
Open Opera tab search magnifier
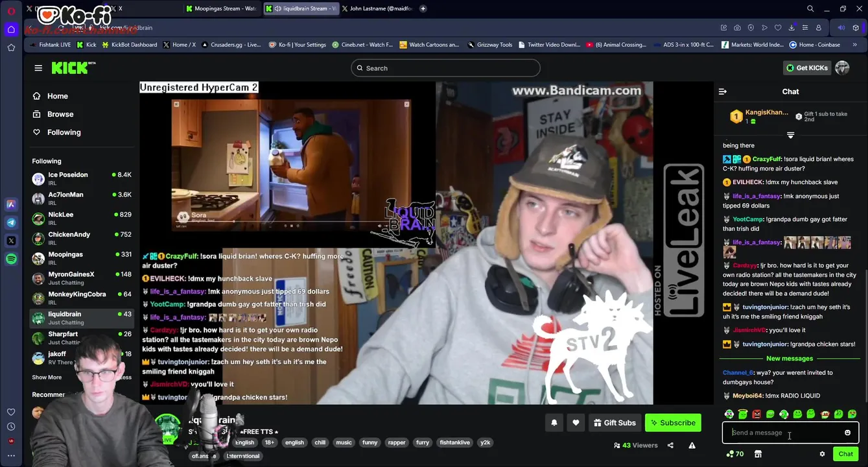[810, 8]
